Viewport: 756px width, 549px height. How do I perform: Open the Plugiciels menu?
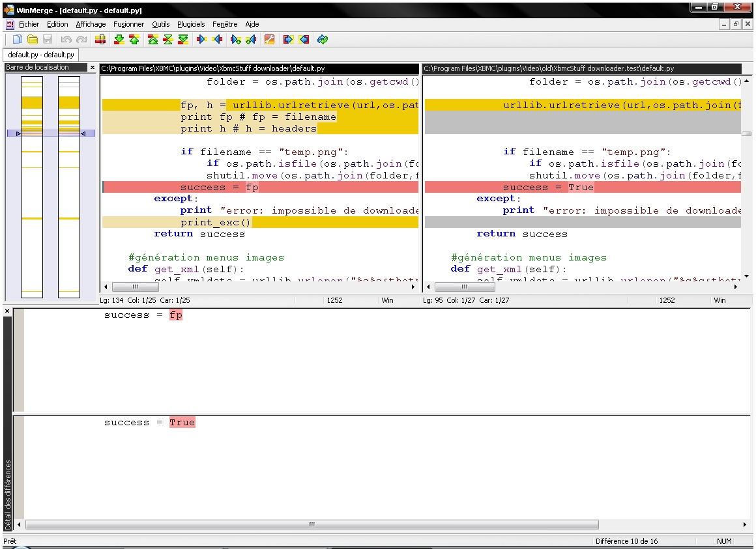point(191,24)
